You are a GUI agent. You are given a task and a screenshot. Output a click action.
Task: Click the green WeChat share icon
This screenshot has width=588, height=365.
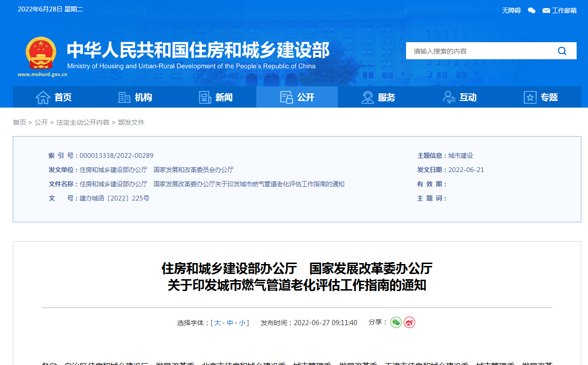click(396, 322)
